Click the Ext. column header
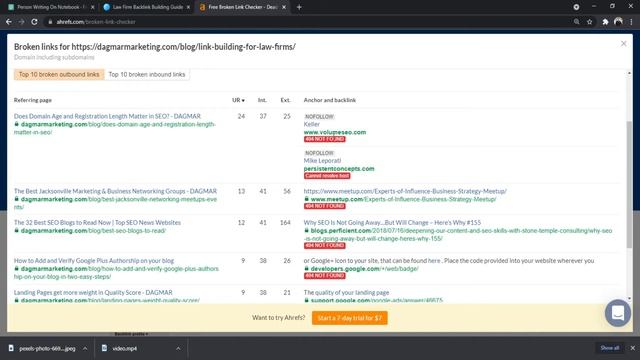 tap(285, 100)
